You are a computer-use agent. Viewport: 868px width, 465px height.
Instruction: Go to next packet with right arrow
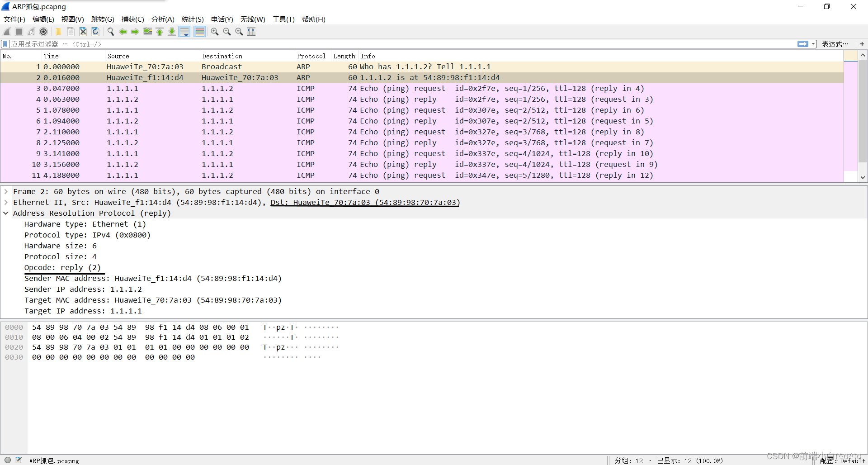click(135, 32)
